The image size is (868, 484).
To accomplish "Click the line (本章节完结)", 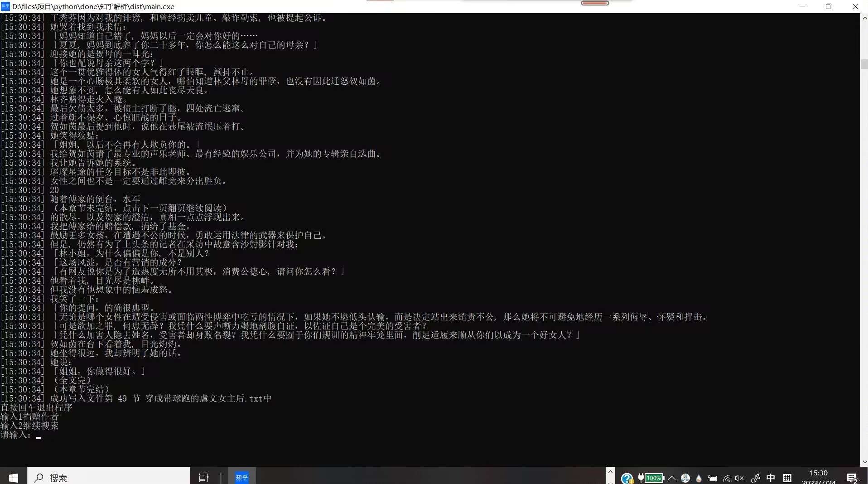I will [x=55, y=389].
